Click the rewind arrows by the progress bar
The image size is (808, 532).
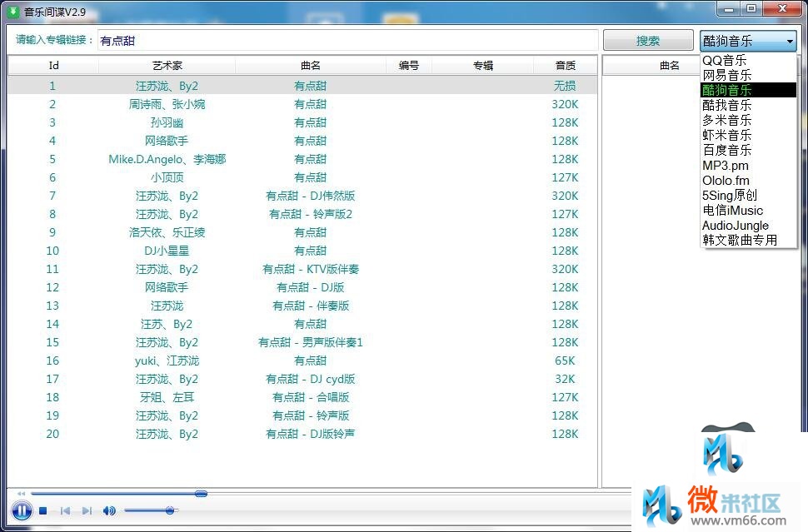coord(21,494)
